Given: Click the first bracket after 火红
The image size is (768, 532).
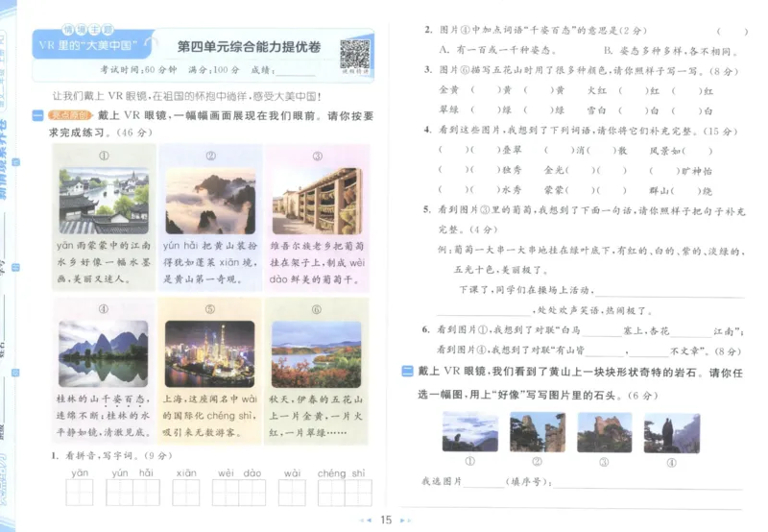Looking at the screenshot, I should [635, 90].
